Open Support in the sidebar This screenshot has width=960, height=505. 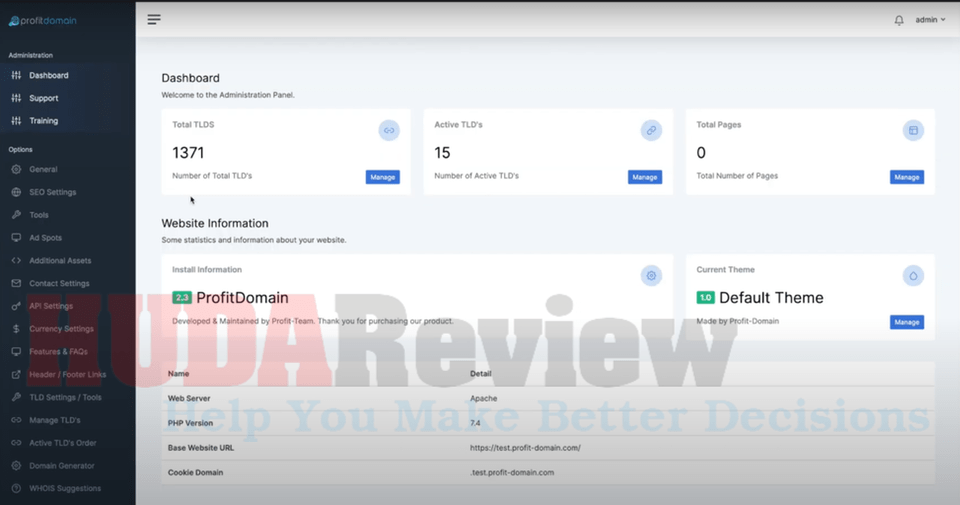click(43, 98)
